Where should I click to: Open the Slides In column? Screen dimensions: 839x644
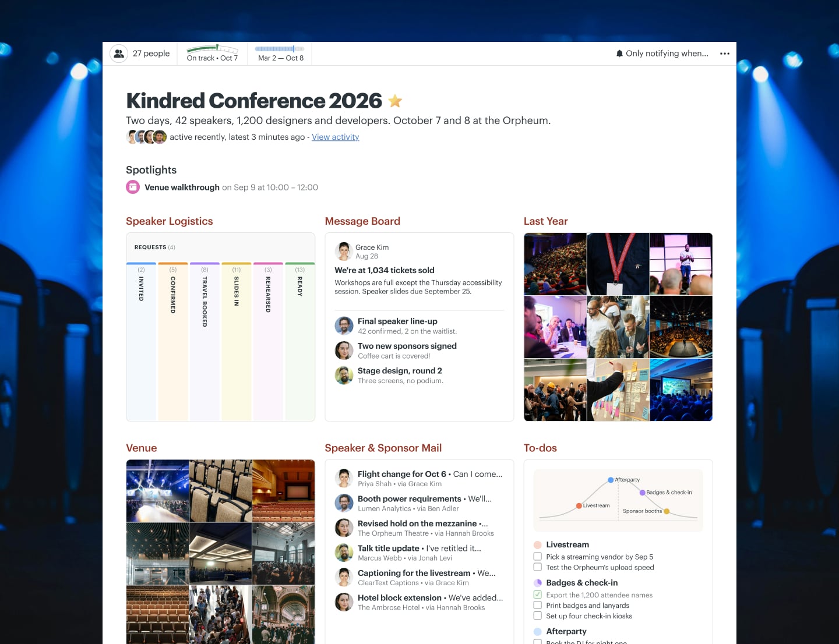click(x=237, y=341)
